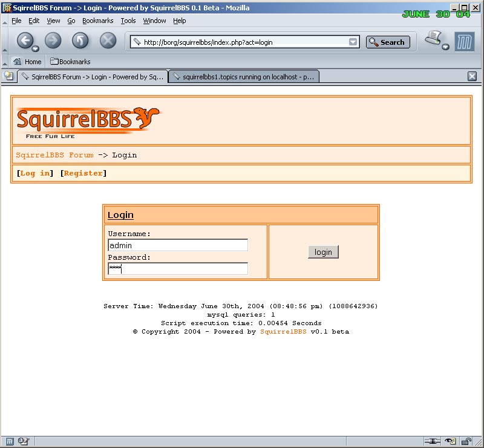The width and height of the screenshot is (484, 448).
Task: Click into the Username field containing admin
Action: (178, 245)
